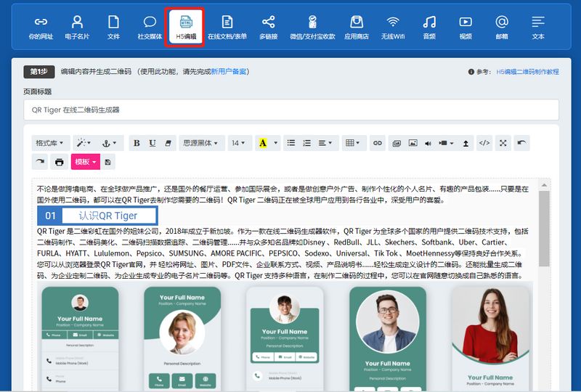Click the 页面标题 input field
The height and width of the screenshot is (392, 581).
291,110
